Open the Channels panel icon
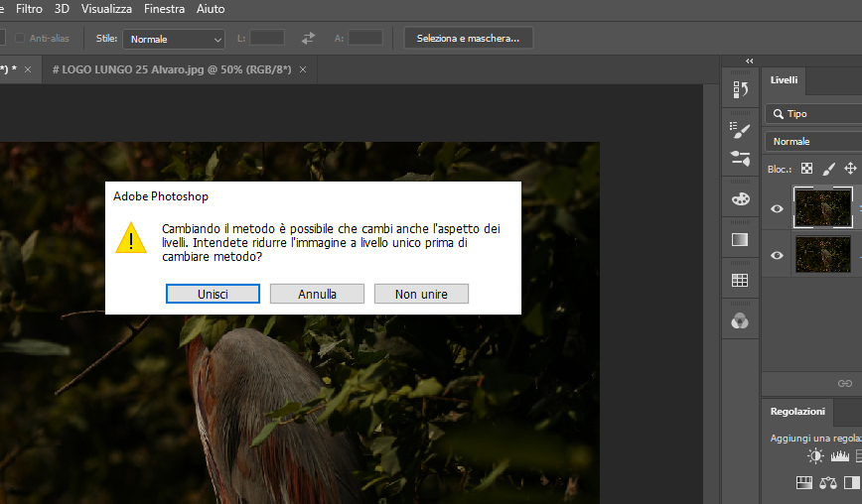 coord(740,321)
